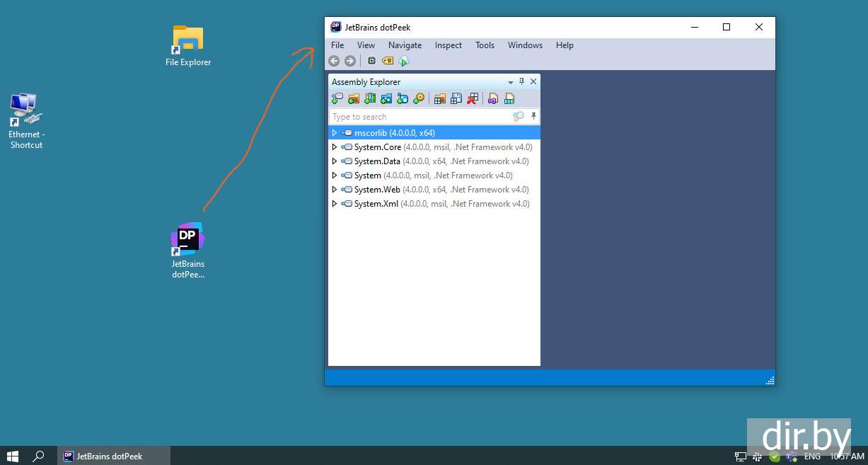Open the Windows Start menu
This screenshot has height=465, width=868.
pyautogui.click(x=13, y=457)
